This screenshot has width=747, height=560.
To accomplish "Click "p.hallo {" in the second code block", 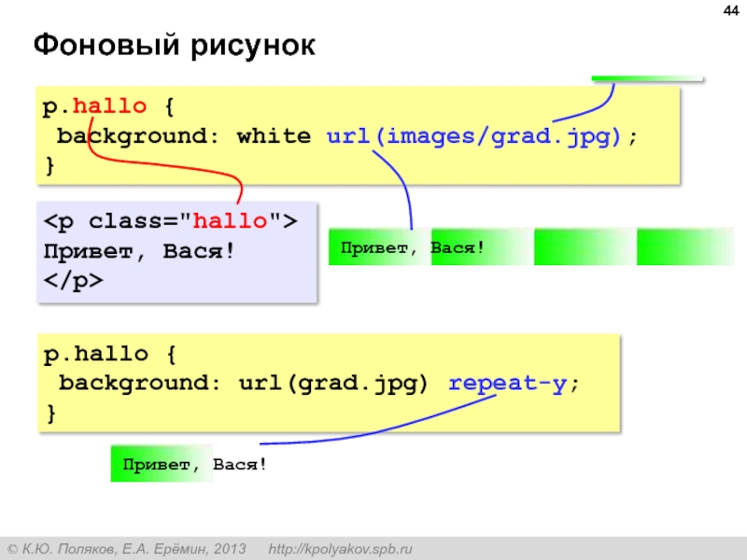I will click(110, 354).
